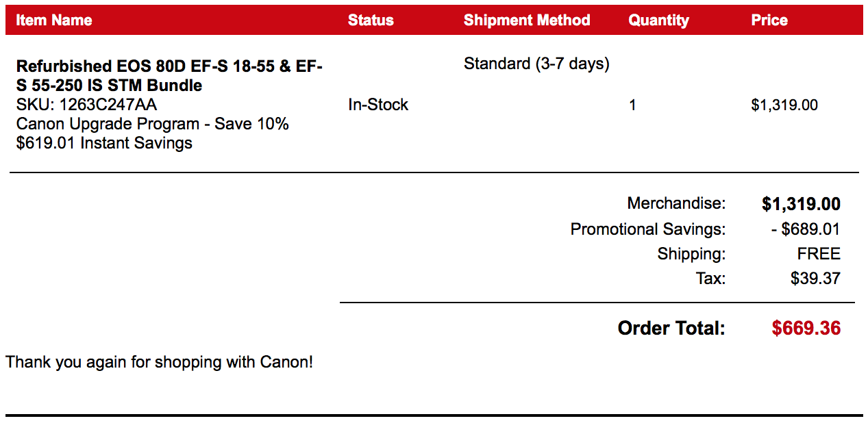The image size is (868, 423).
Task: Click the - $689.01 promotional savings amount
Action: pos(806,229)
